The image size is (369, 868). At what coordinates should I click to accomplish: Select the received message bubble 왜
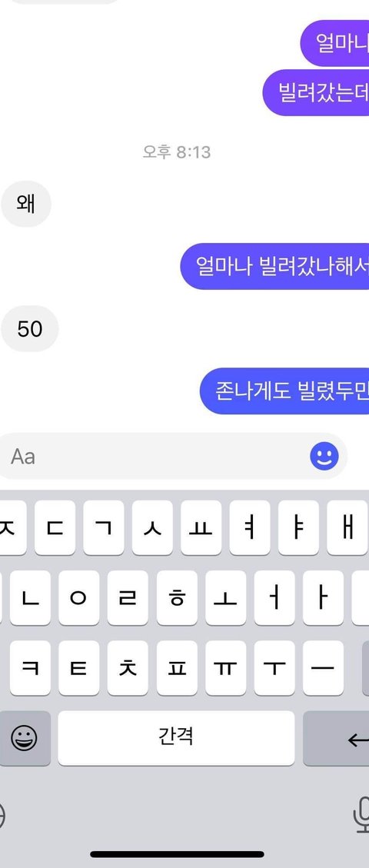point(26,204)
